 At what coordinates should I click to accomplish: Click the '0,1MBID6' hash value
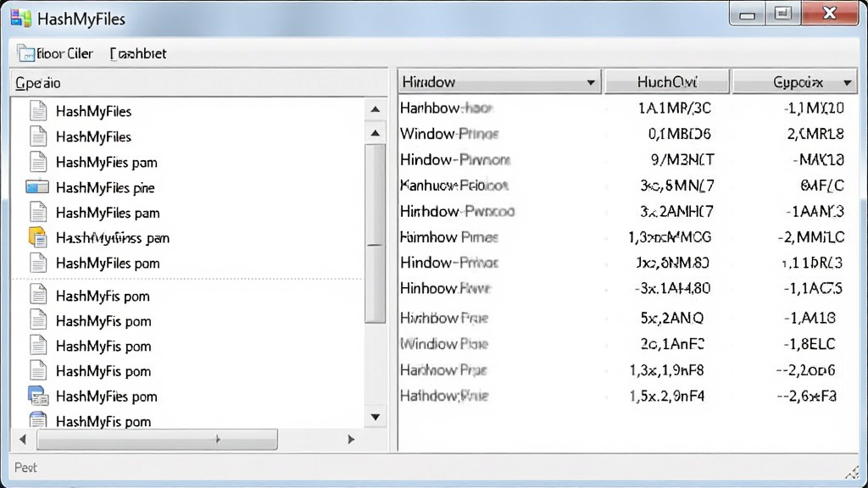tap(679, 134)
